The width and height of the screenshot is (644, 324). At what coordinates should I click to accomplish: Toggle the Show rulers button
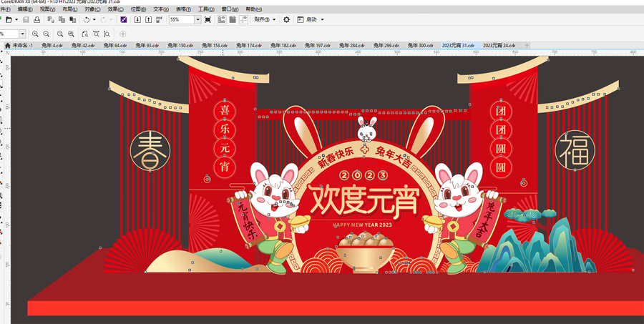[221, 19]
